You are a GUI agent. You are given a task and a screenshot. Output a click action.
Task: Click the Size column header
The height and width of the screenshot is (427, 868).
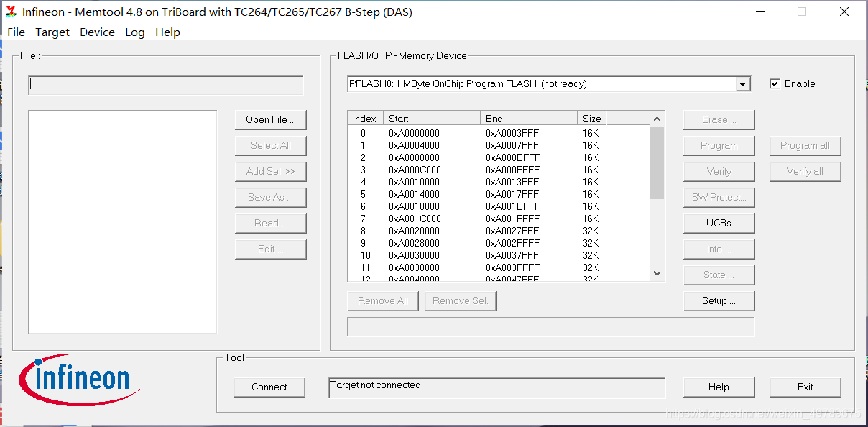tap(592, 119)
